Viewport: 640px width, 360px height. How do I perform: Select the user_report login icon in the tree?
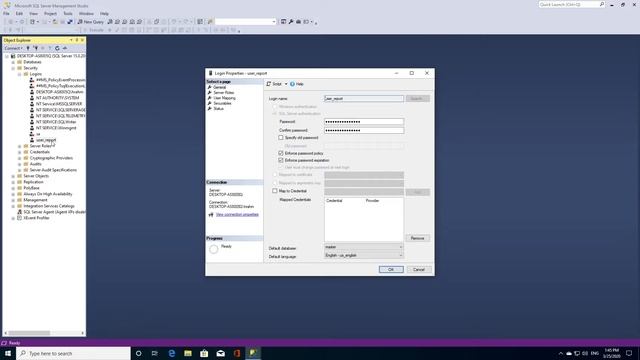(x=32, y=140)
